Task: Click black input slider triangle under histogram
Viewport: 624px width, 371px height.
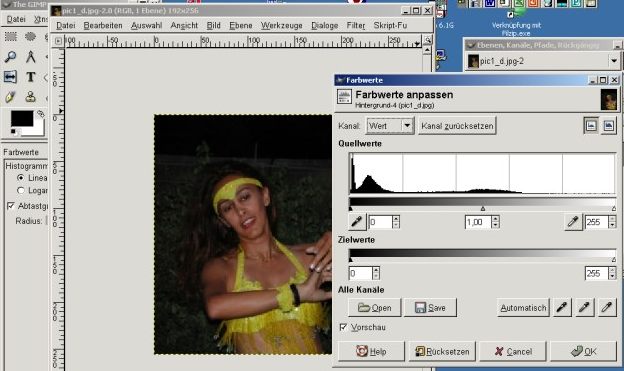Action: (351, 209)
